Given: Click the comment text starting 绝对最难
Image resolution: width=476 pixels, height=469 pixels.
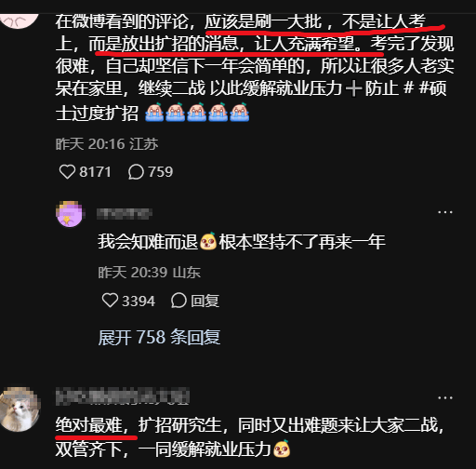Looking at the screenshot, I should 250,437.
